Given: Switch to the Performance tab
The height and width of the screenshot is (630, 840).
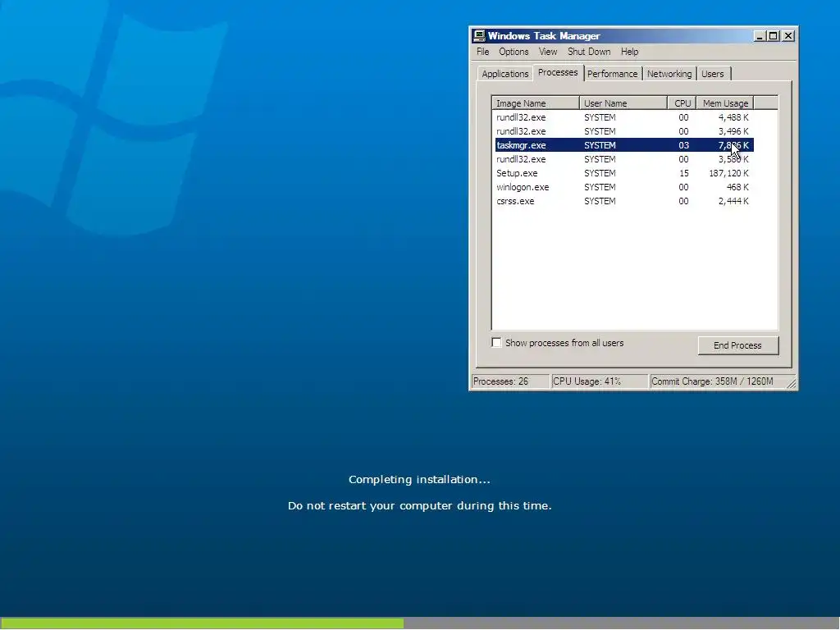Looking at the screenshot, I should [612, 74].
